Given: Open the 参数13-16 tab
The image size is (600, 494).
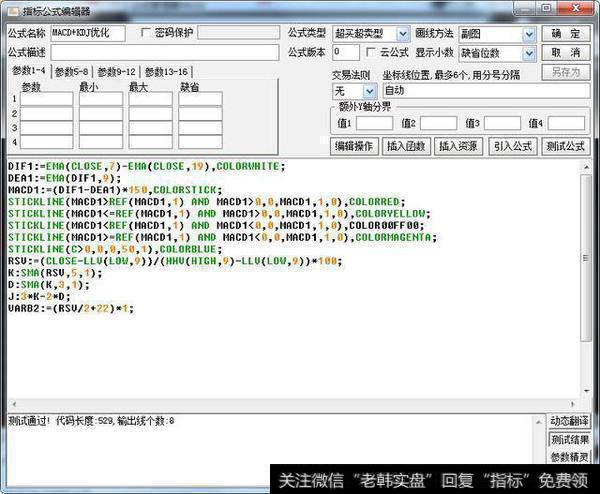Looking at the screenshot, I should click(165, 72).
